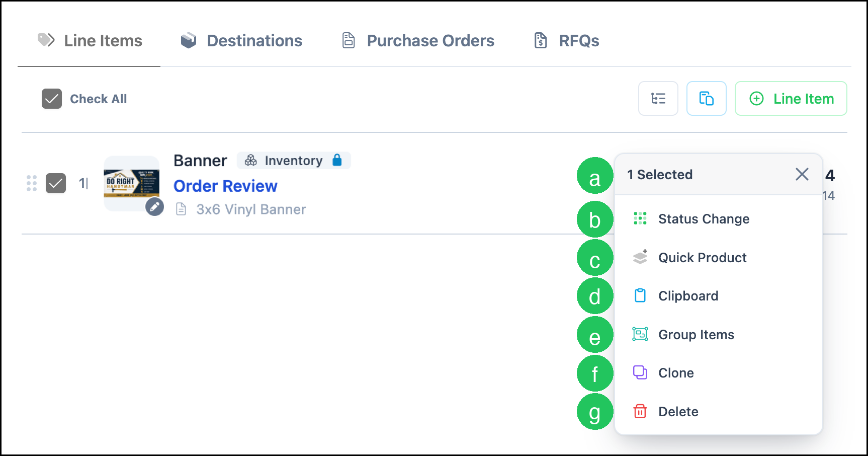Click the copy clipboard icon button

point(706,99)
